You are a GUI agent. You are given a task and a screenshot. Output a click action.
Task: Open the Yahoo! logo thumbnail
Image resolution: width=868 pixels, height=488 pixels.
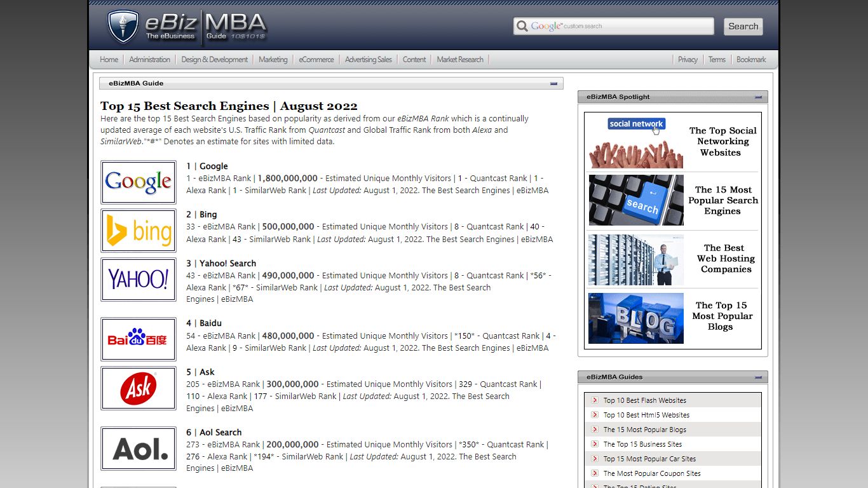[139, 280]
